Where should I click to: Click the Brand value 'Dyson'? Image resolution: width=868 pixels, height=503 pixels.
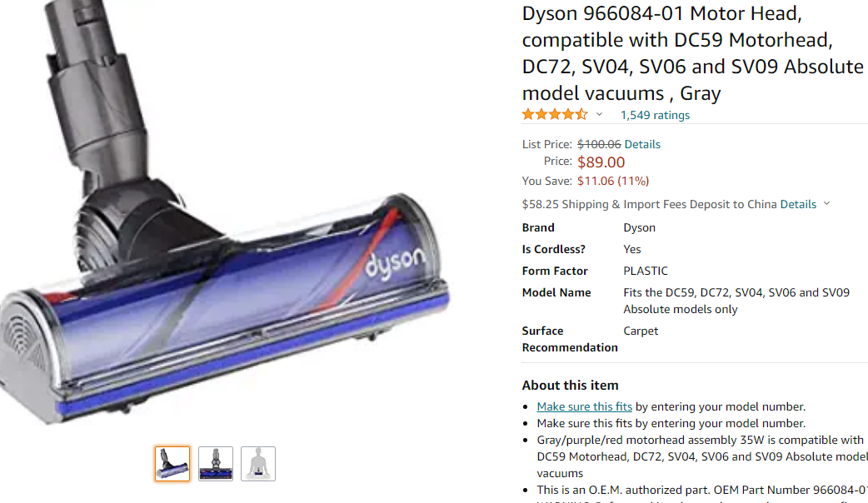point(639,227)
